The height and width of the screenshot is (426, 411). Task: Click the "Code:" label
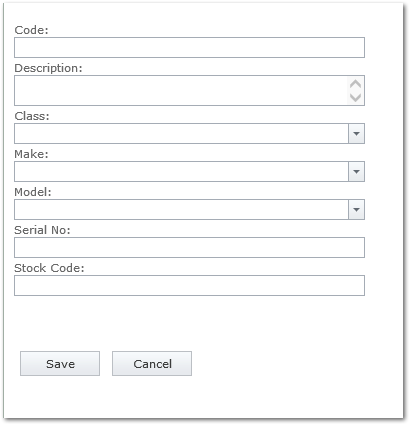coord(31,30)
